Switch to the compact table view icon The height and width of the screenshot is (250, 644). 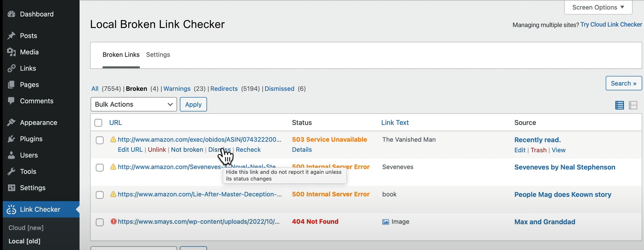coord(633,105)
